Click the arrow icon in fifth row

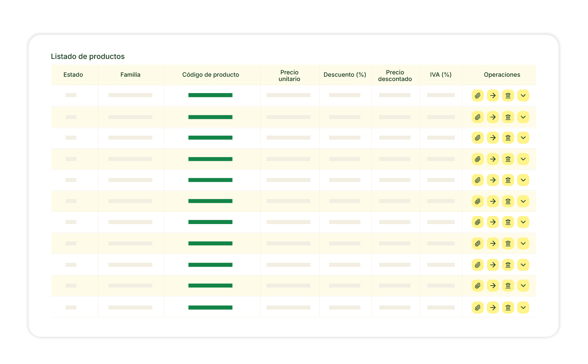(493, 180)
